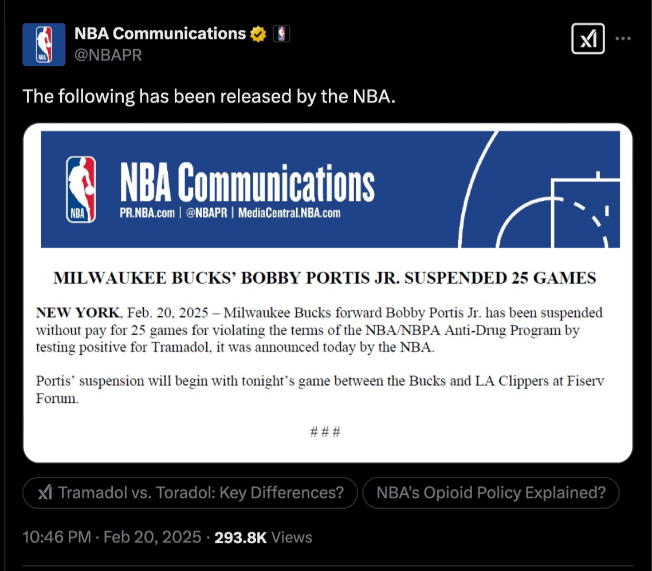Viewport: 652px width, 571px height.
Task: Select "Tramadol vs. Toradol: Key Differences?" suggestion
Action: coord(190,493)
